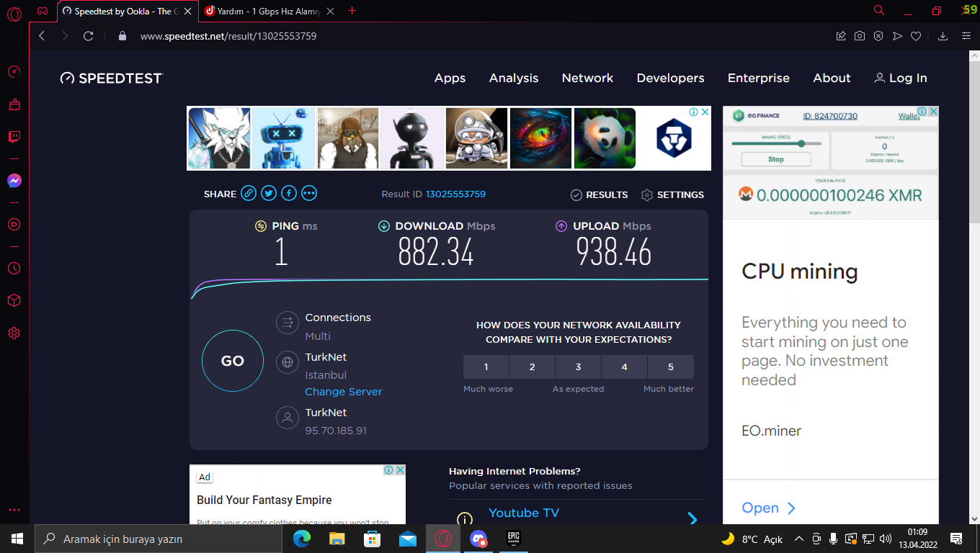Image resolution: width=980 pixels, height=553 pixels.
Task: Close the Speedtest by Ookla tab
Action: 187,12
